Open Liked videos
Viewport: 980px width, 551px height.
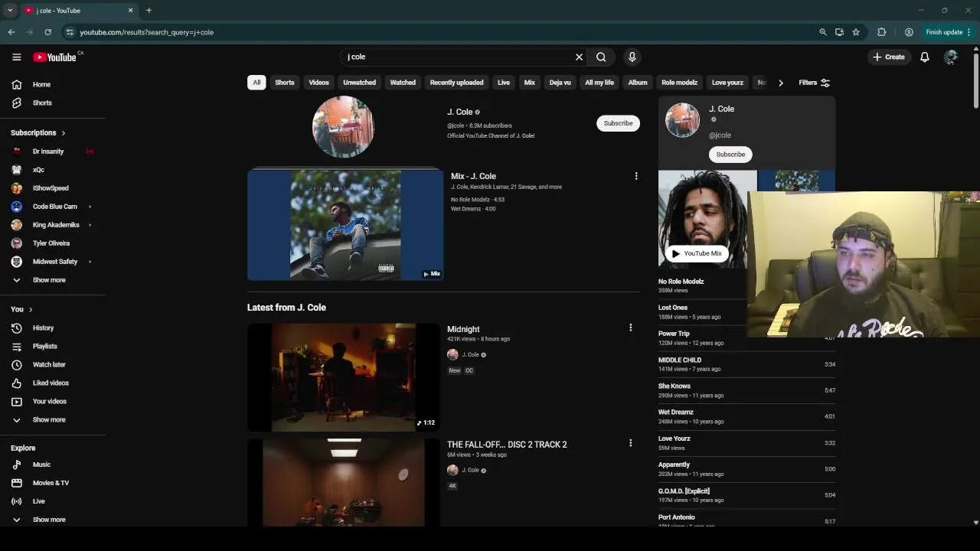click(x=52, y=383)
